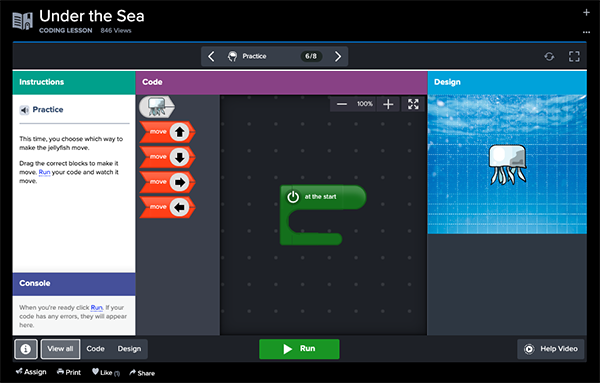600x383 pixels.
Task: Select the move right arrow block
Action: click(168, 182)
